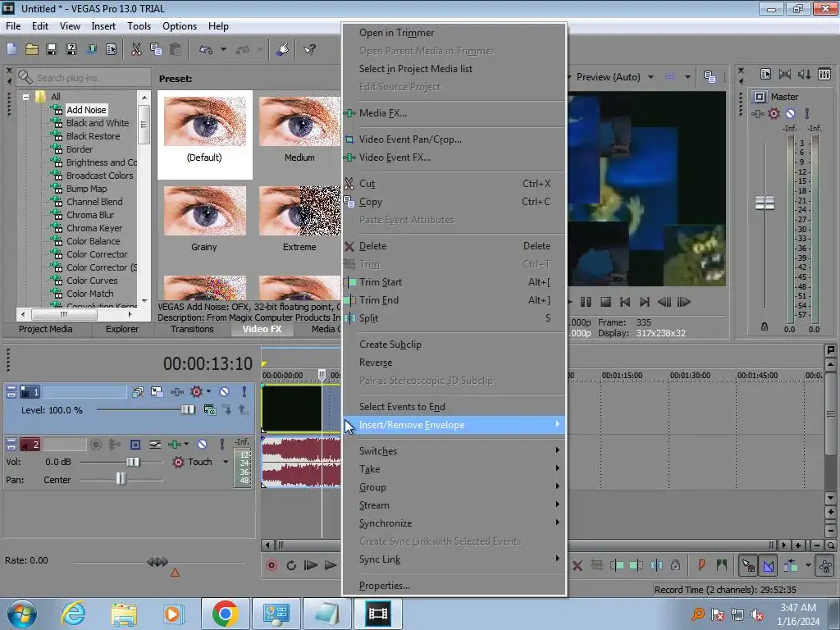This screenshot has width=840, height=630.
Task: Collapse the All plug-ins tree node
Action: click(26, 97)
